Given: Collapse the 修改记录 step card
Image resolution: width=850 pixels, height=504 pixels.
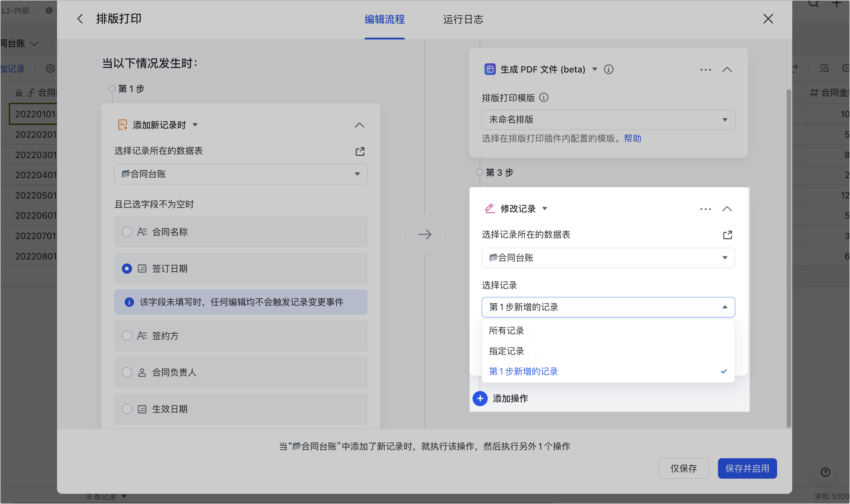Looking at the screenshot, I should pos(727,209).
